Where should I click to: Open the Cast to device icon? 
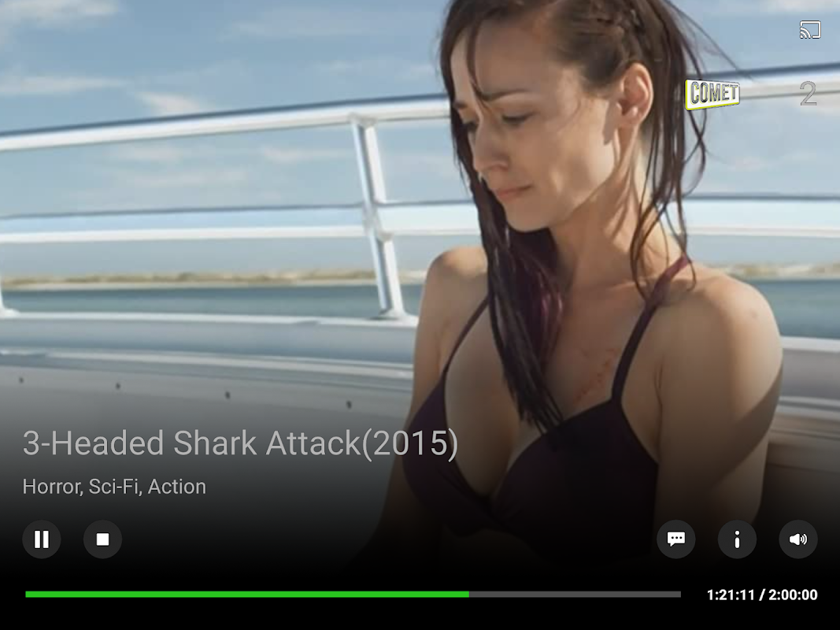810,30
